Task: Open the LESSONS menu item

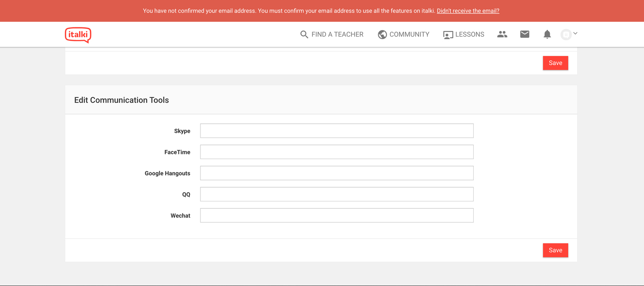Action: point(470,35)
